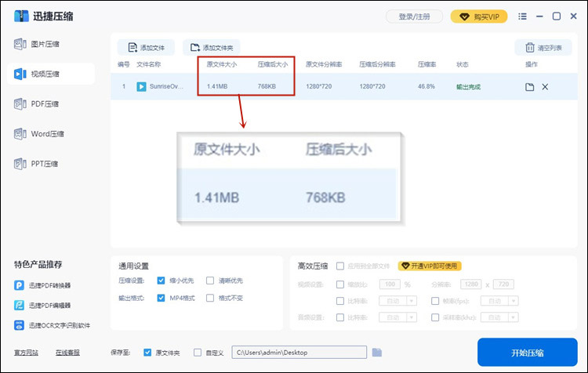This screenshot has height=373, width=588.
Task: Click the 迅捷压缩 app logo icon
Action: tap(21, 16)
